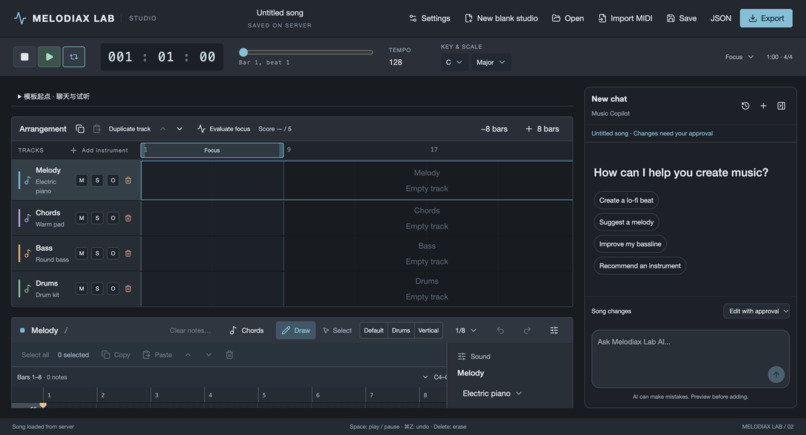The image size is (806, 435).
Task: Open the Electric piano sound dropdown
Action: (492, 393)
